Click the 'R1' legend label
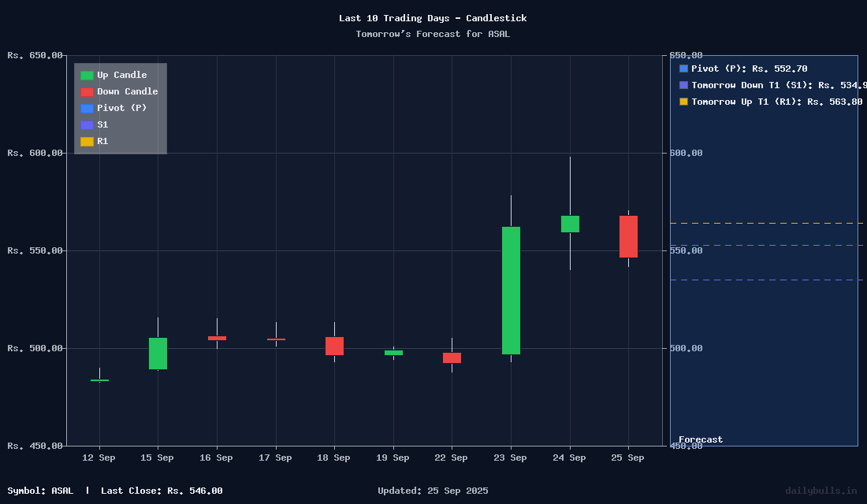This screenshot has height=504, width=867. (102, 142)
